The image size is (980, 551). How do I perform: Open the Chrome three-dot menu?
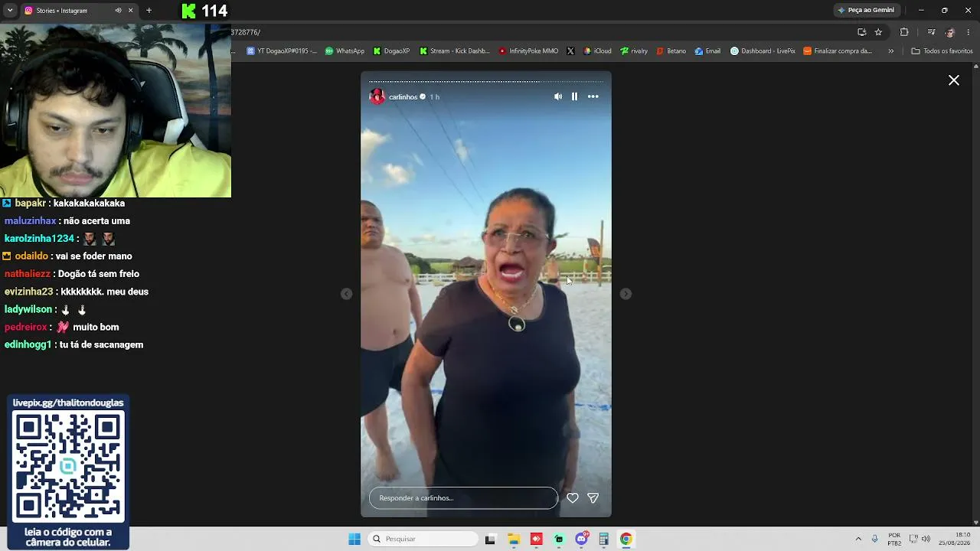969,32
